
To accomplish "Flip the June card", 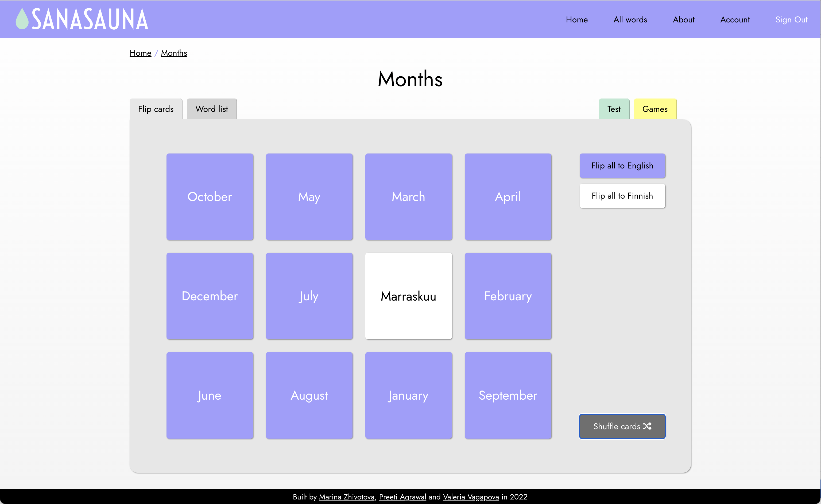I will pyautogui.click(x=210, y=395).
